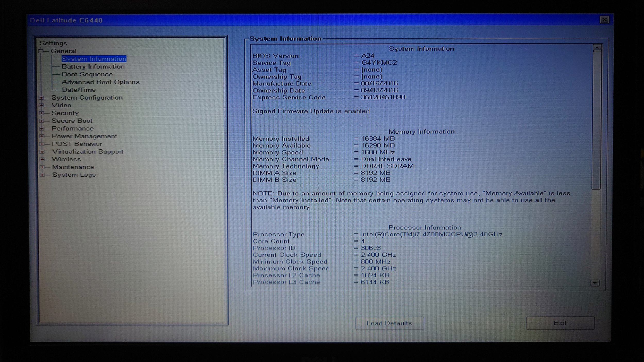
Task: Expand the Virtualization Support node
Action: tap(42, 152)
